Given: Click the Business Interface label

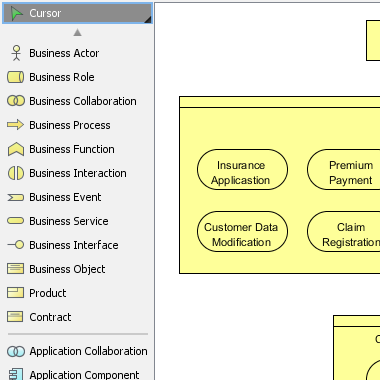Looking at the screenshot, I should pyautogui.click(x=74, y=245).
